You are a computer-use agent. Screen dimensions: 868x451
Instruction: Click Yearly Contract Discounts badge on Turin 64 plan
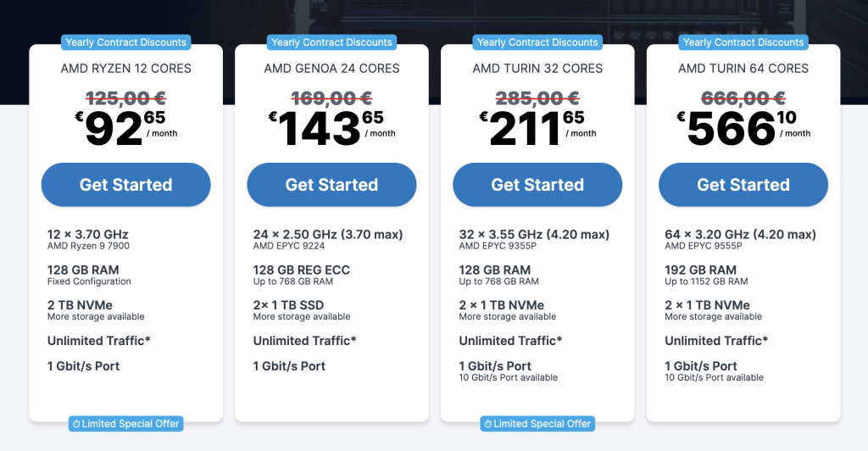[743, 42]
